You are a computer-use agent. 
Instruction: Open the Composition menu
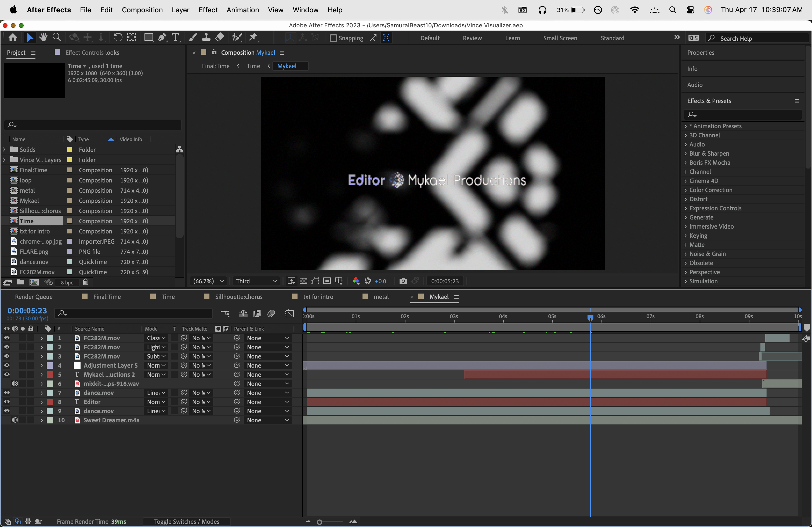(142, 10)
